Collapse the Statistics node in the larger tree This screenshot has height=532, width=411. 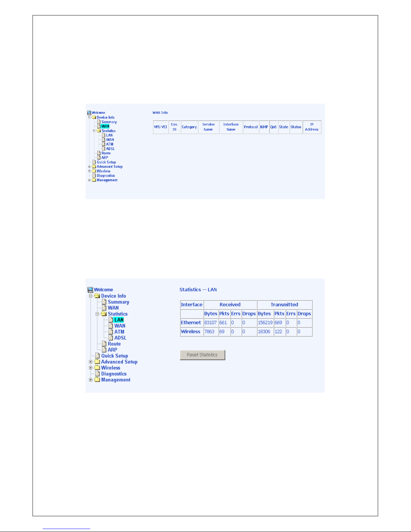[x=97, y=314]
